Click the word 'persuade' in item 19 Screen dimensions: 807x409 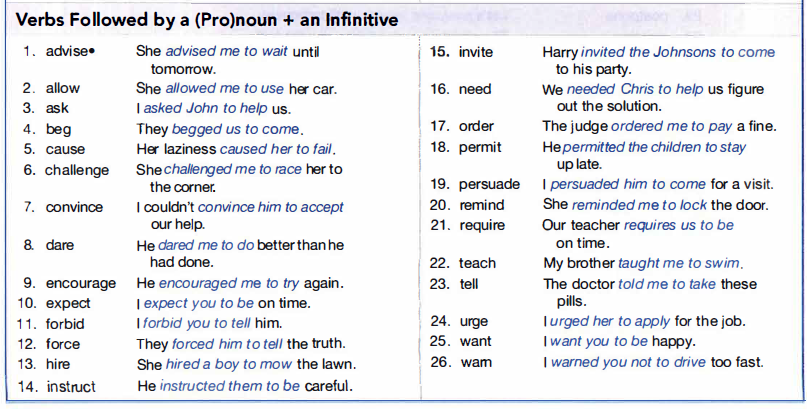(x=489, y=184)
